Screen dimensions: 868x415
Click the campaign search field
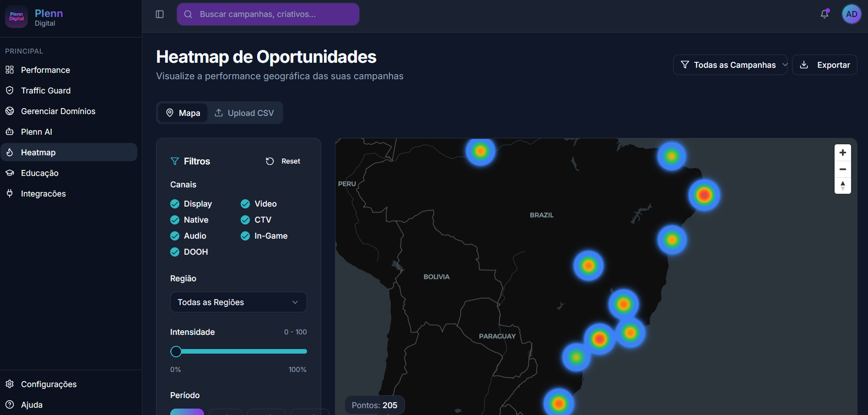point(268,14)
